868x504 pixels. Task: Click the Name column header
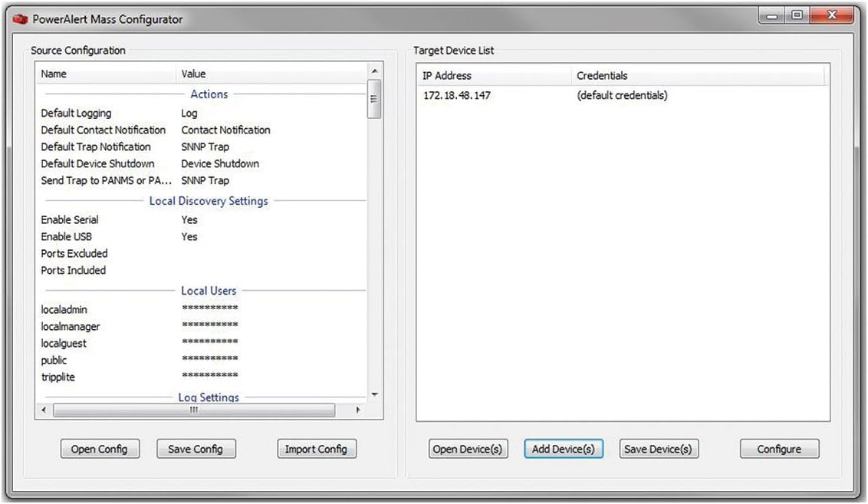[107, 74]
